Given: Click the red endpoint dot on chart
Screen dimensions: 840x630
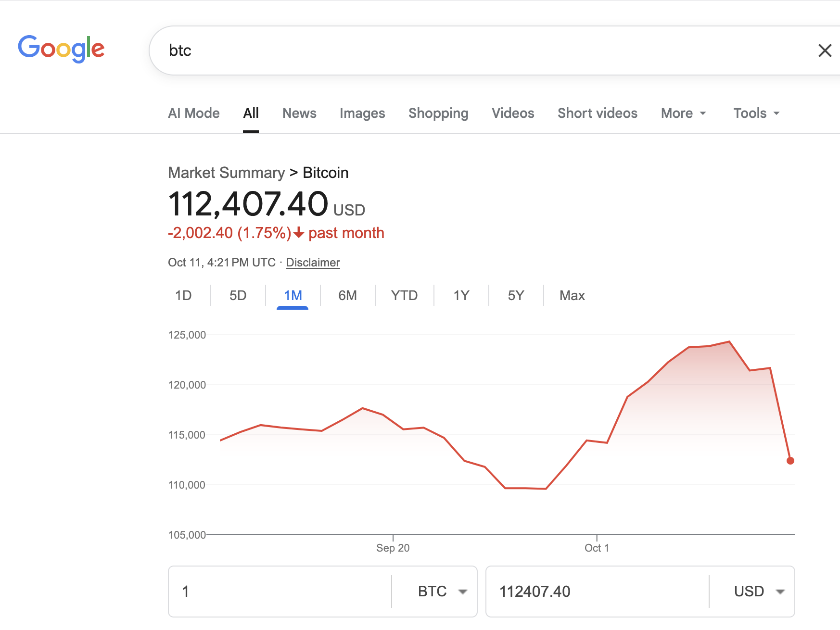Looking at the screenshot, I should pyautogui.click(x=790, y=461).
